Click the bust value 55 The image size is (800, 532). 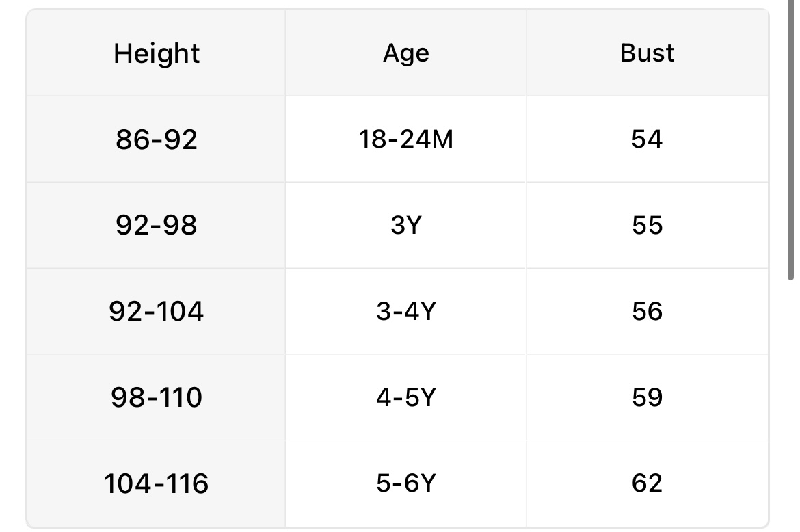pos(647,226)
